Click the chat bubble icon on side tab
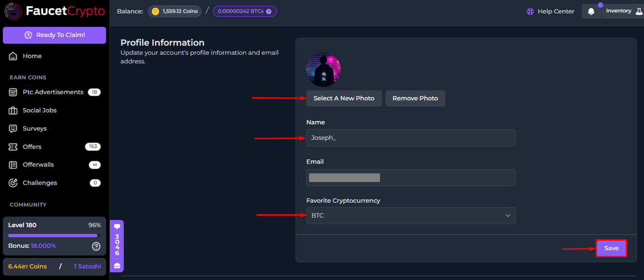The height and width of the screenshot is (280, 644). tap(117, 227)
